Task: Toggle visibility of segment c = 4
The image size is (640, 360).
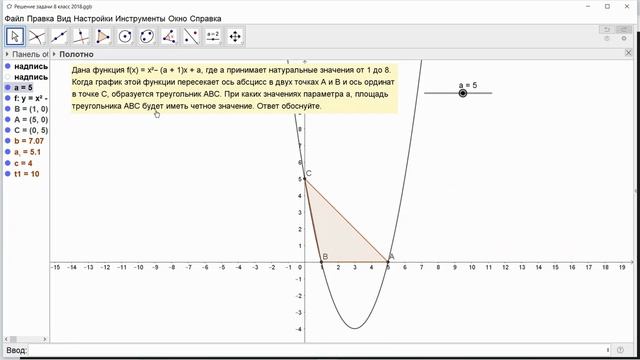Action: click(x=8, y=163)
